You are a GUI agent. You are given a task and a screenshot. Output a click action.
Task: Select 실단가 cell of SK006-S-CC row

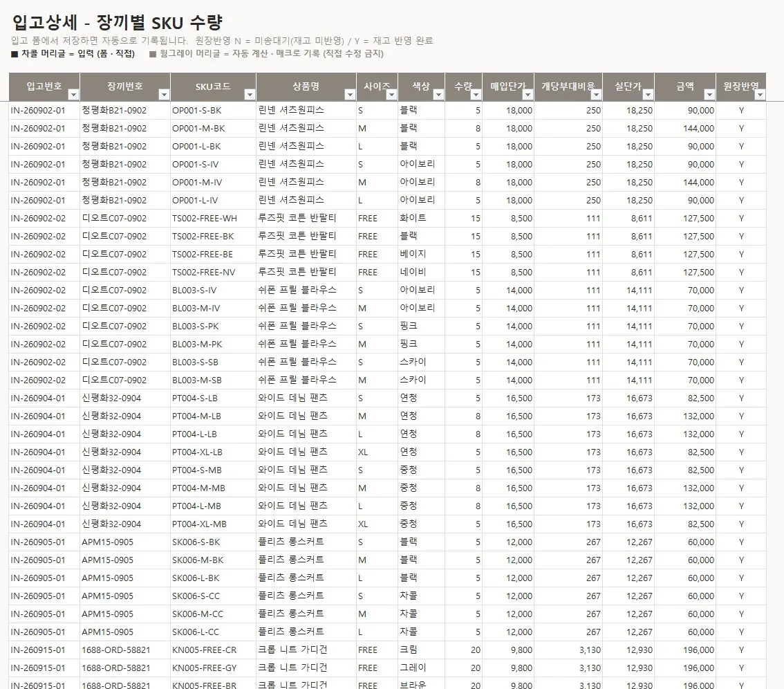[628, 597]
